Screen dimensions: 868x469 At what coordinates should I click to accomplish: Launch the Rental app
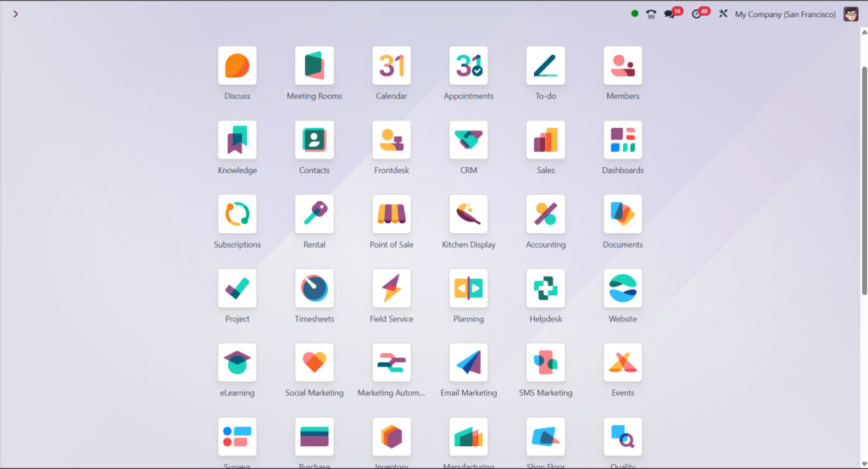click(314, 215)
